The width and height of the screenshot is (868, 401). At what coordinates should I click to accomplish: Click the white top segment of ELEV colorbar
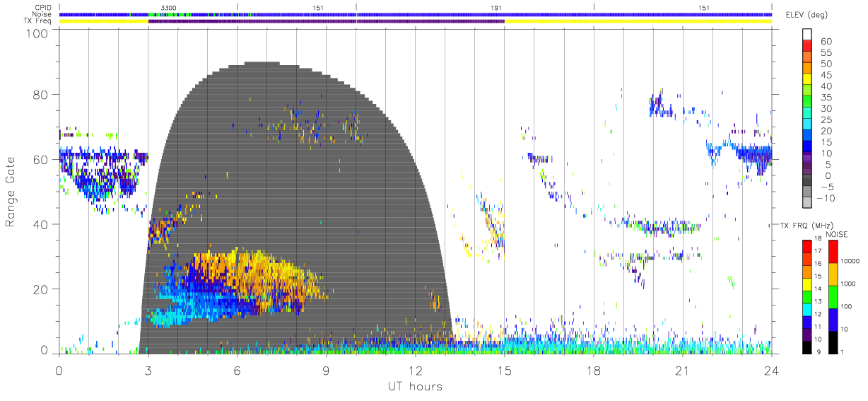(807, 35)
